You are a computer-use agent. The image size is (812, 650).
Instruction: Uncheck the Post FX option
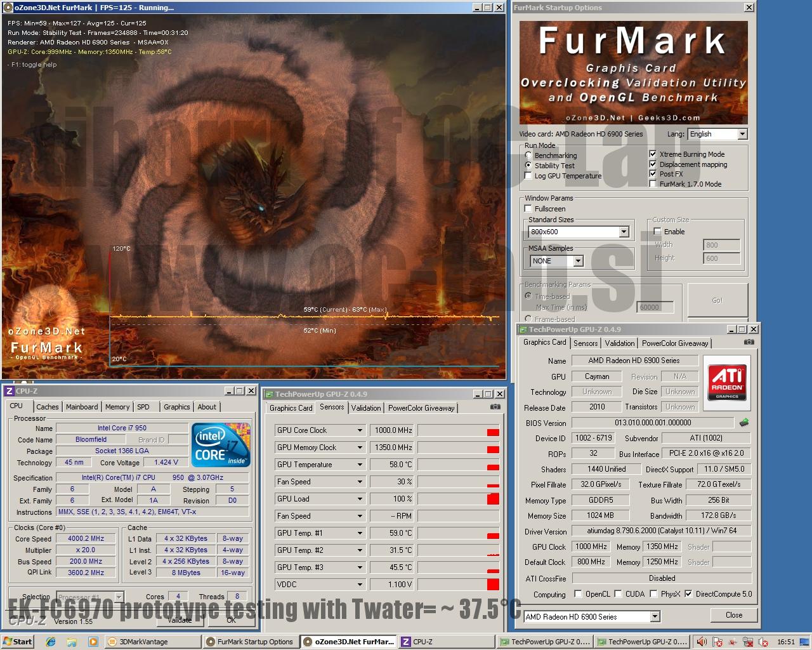coord(653,173)
